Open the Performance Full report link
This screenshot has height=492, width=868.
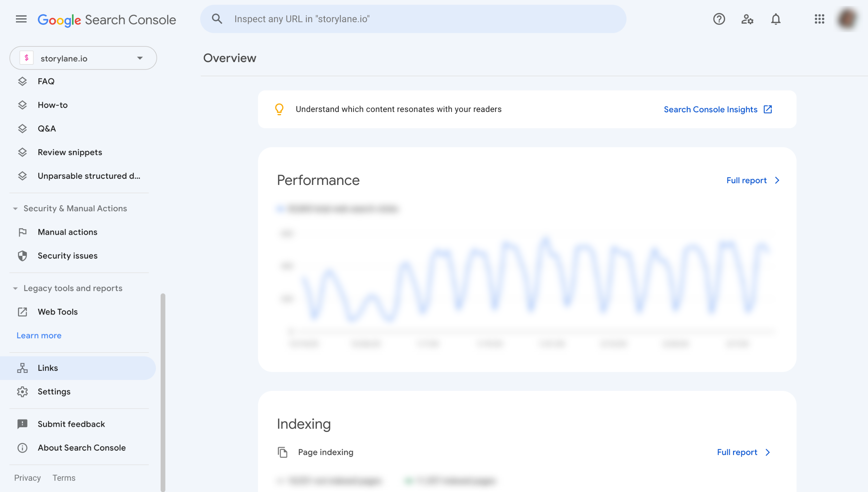click(753, 181)
